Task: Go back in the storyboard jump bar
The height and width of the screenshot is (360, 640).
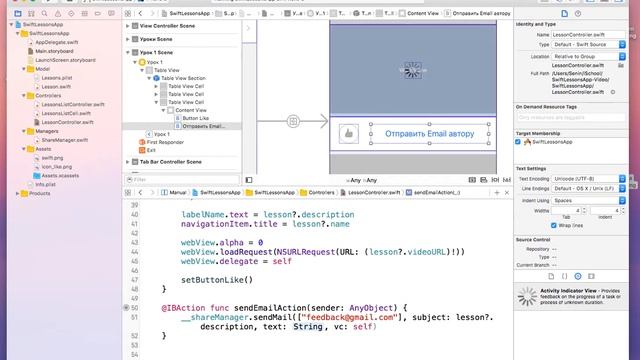Action: point(141,13)
